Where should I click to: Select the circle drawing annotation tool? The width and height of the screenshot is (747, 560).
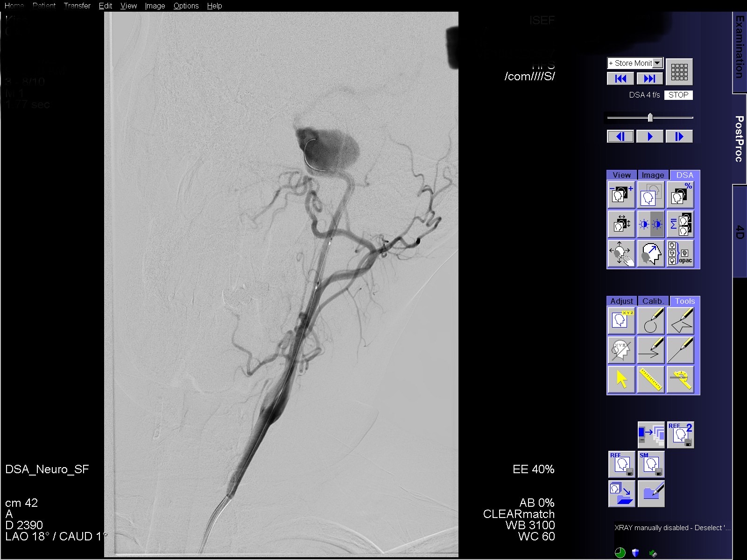pos(651,321)
